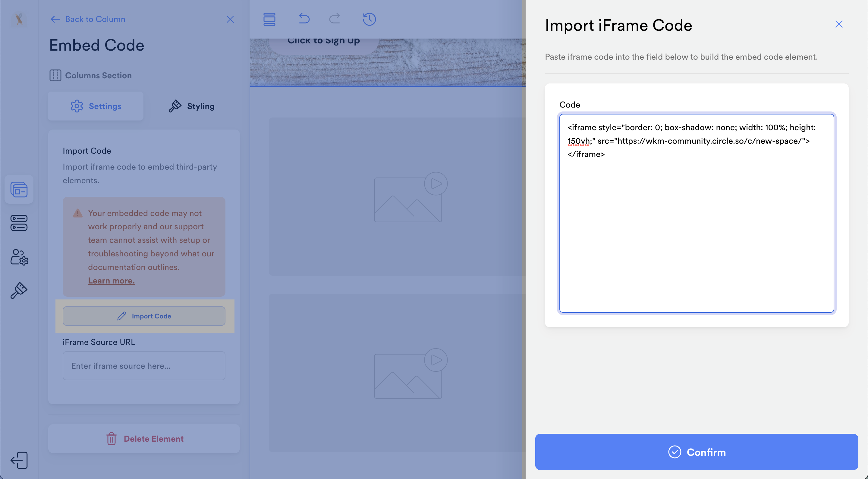Select the Settings tab

coord(96,106)
